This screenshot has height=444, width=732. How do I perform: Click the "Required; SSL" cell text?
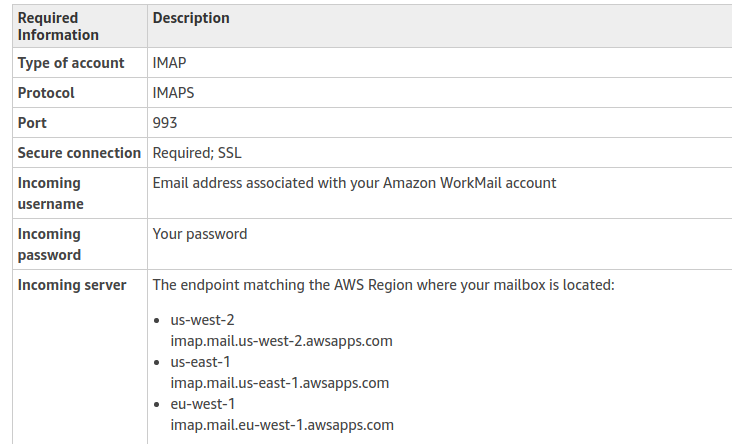click(197, 153)
